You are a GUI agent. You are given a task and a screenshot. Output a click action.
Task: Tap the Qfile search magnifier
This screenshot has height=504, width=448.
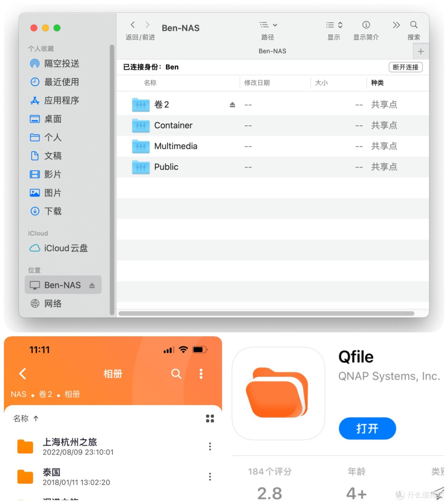[x=176, y=374]
